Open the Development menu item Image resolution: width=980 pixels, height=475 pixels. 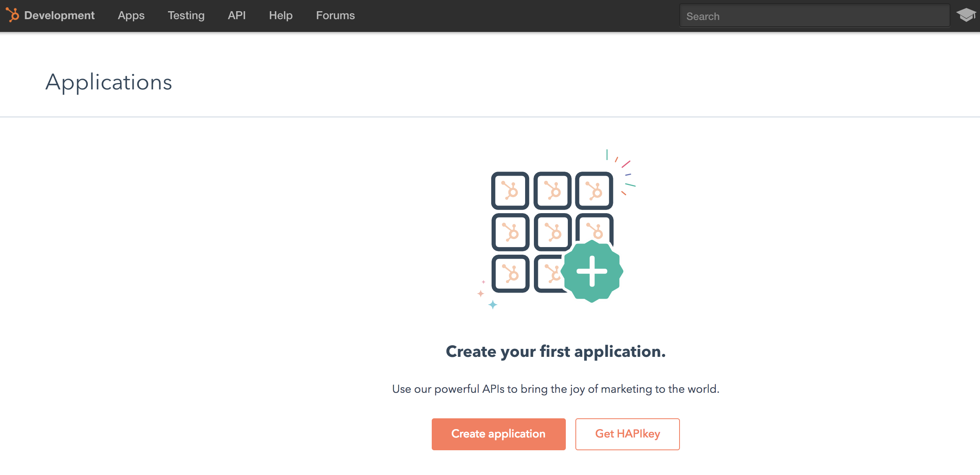tap(59, 16)
